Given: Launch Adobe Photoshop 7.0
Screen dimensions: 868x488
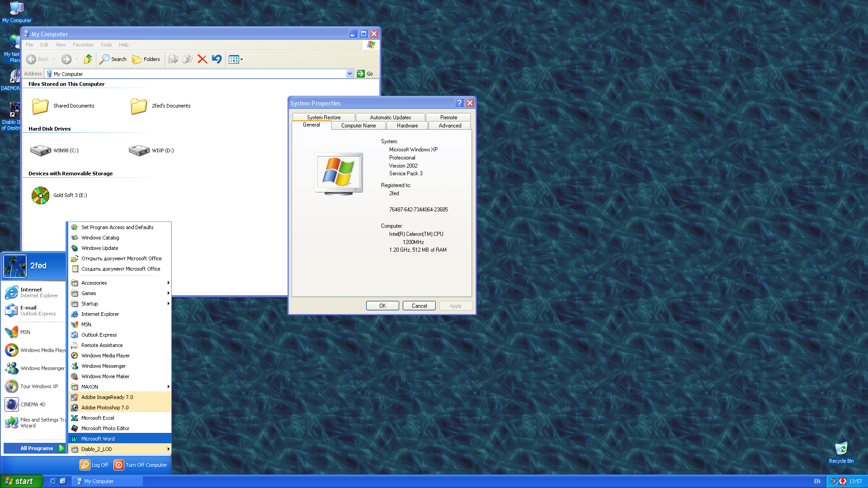Looking at the screenshot, I should pos(120,408).
